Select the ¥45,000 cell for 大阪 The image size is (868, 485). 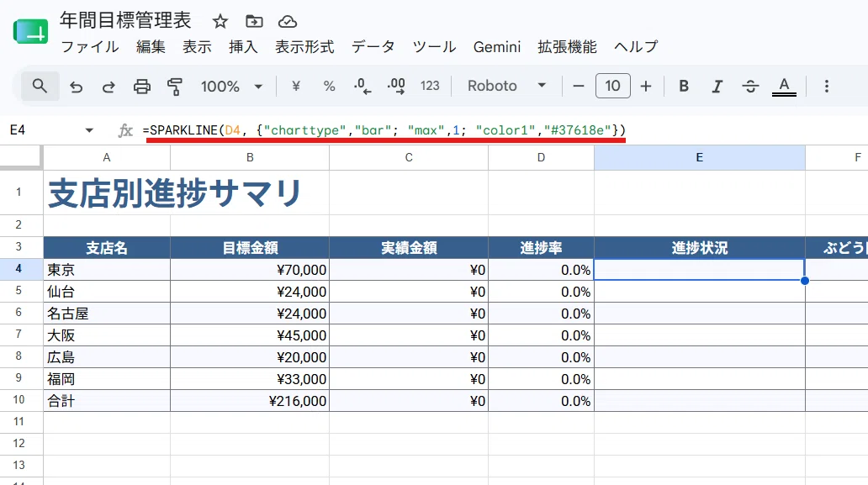coord(250,335)
